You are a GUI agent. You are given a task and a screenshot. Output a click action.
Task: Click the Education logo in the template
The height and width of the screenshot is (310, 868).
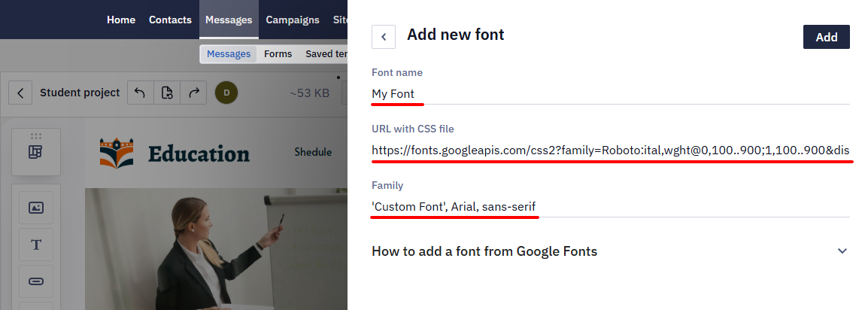coord(175,153)
